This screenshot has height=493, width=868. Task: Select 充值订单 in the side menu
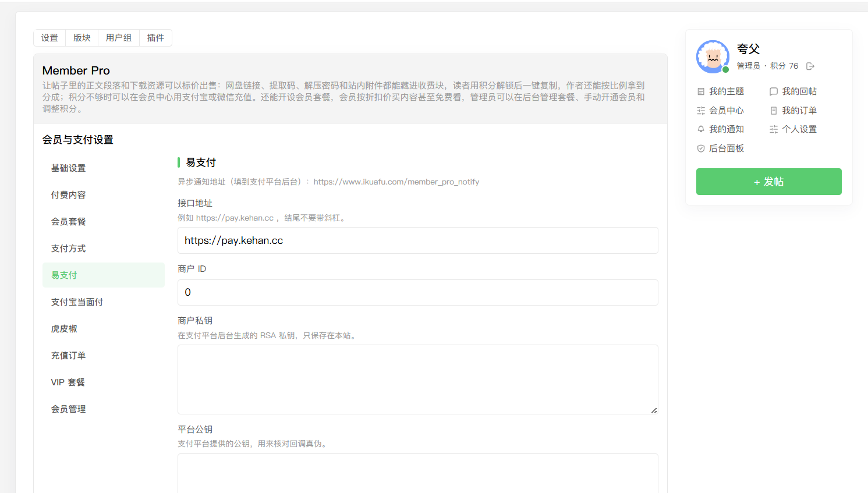pyautogui.click(x=104, y=356)
